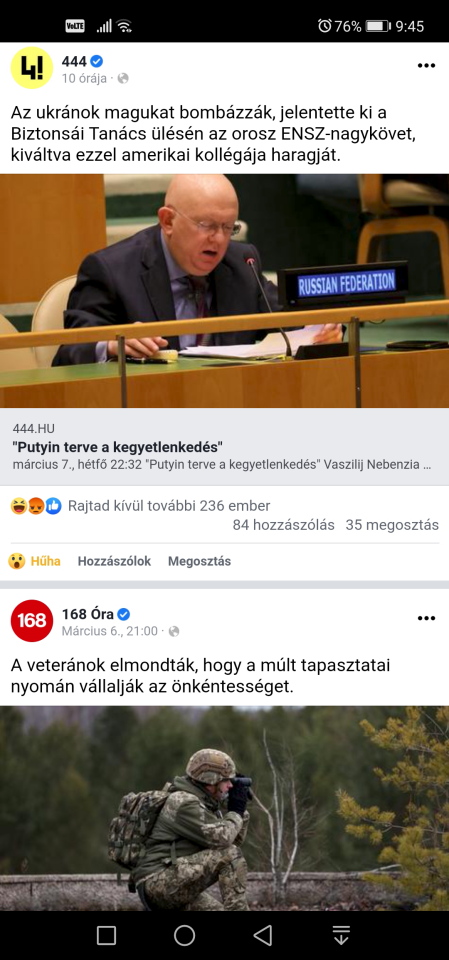Tap the Android recent apps square icon
The image size is (449, 960).
point(107,935)
